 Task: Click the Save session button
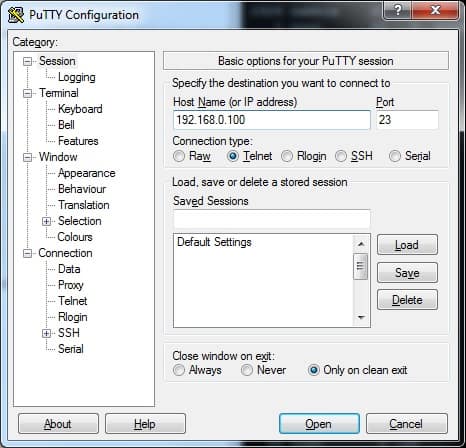(407, 273)
